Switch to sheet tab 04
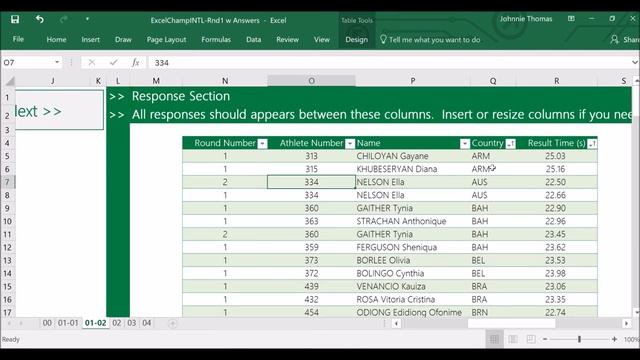The width and height of the screenshot is (640, 360). (147, 323)
